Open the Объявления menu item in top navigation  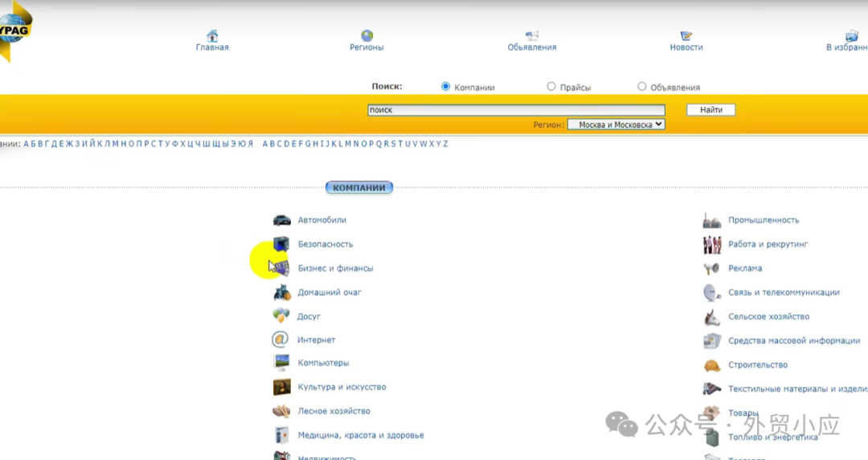[532, 47]
